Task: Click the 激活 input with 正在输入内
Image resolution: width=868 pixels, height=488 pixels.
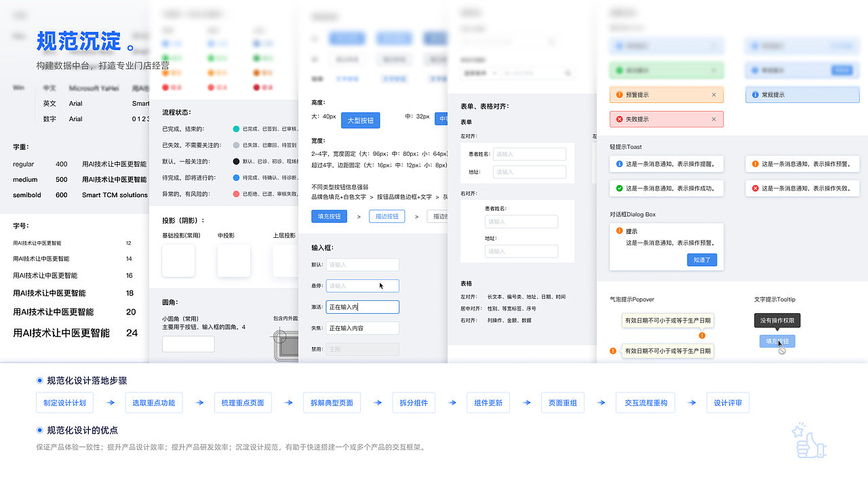Action: [362, 307]
